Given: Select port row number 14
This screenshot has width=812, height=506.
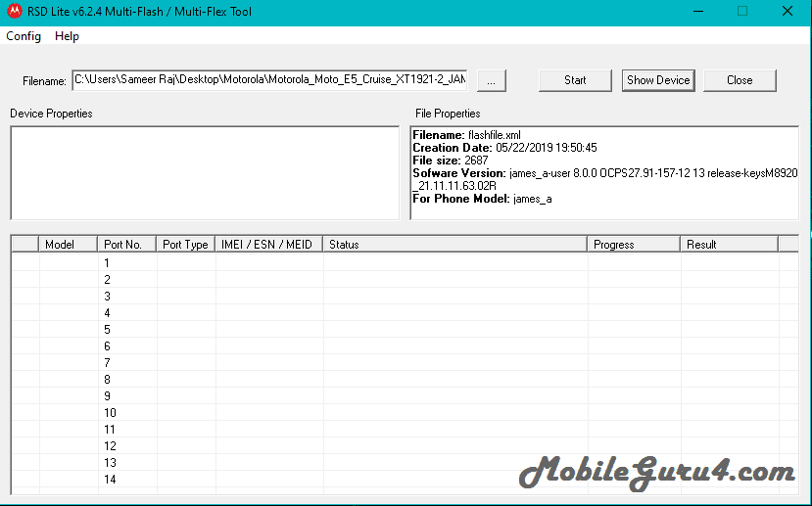Looking at the screenshot, I should (405, 480).
